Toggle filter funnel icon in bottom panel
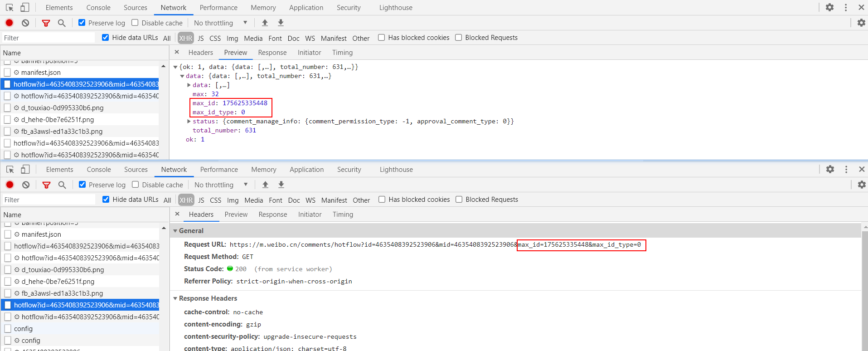The image size is (868, 351). pyautogui.click(x=46, y=185)
